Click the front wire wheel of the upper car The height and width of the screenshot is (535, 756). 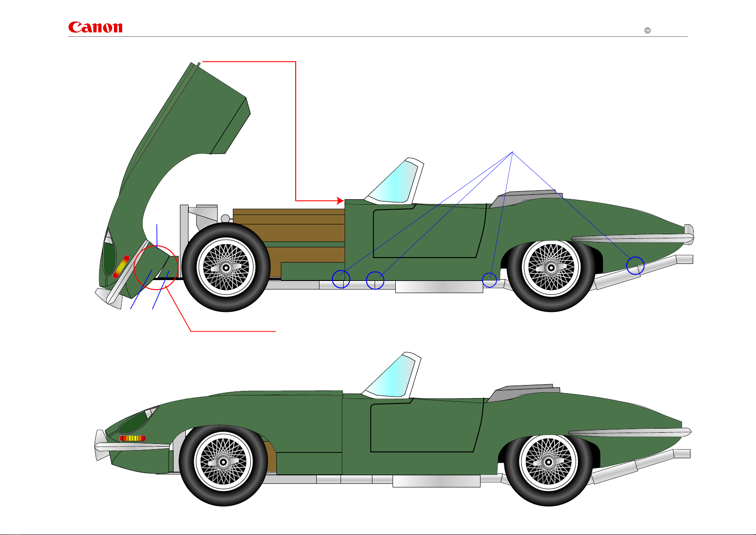click(x=226, y=267)
